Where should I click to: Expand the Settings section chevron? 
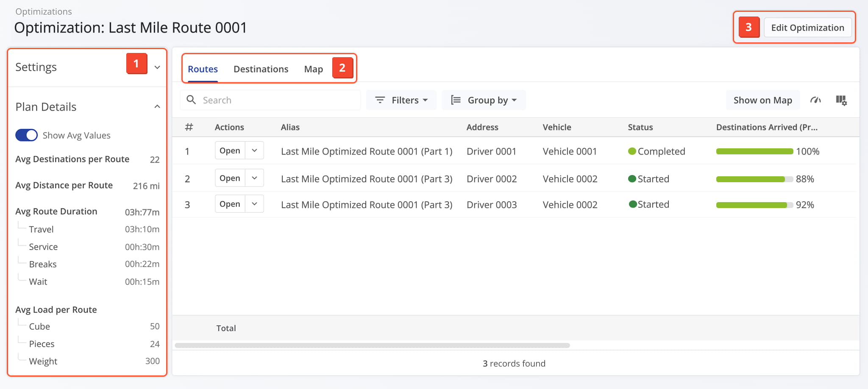coord(157,67)
